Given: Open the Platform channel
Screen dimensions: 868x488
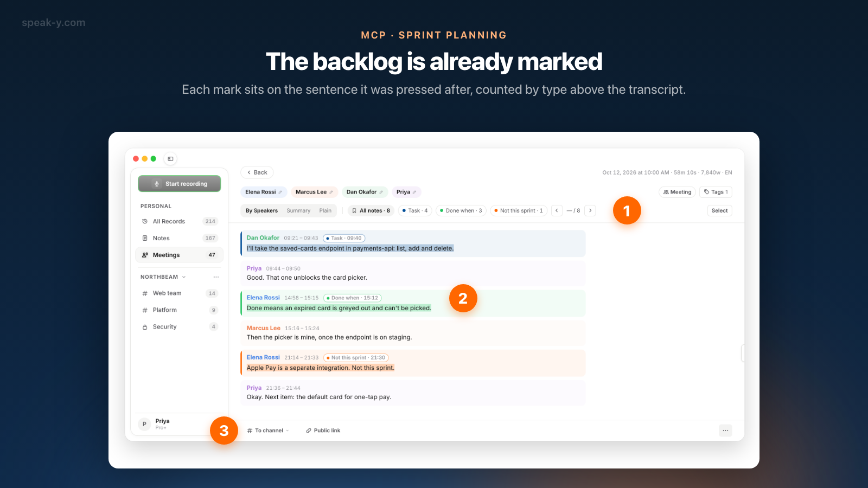Looking at the screenshot, I should (179, 310).
